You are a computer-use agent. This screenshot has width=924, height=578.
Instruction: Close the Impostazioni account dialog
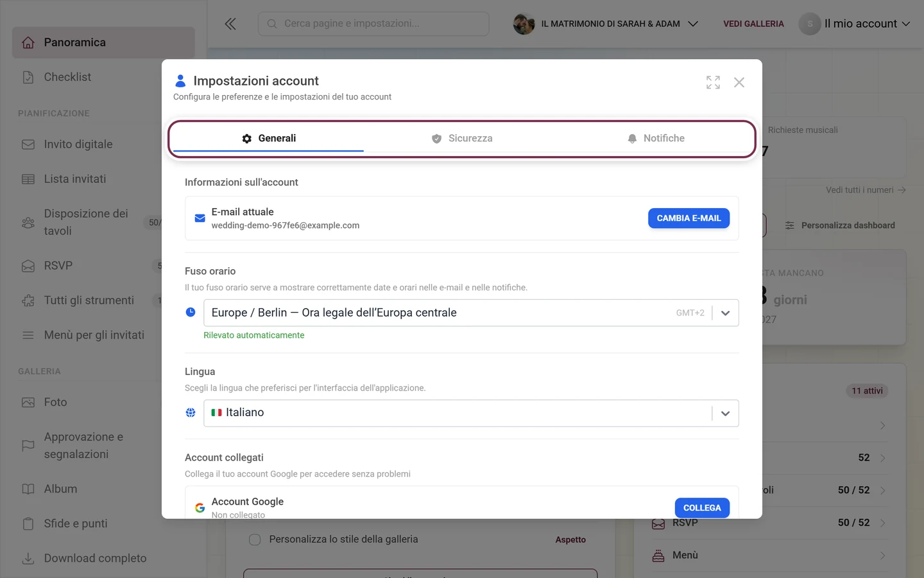tap(739, 82)
